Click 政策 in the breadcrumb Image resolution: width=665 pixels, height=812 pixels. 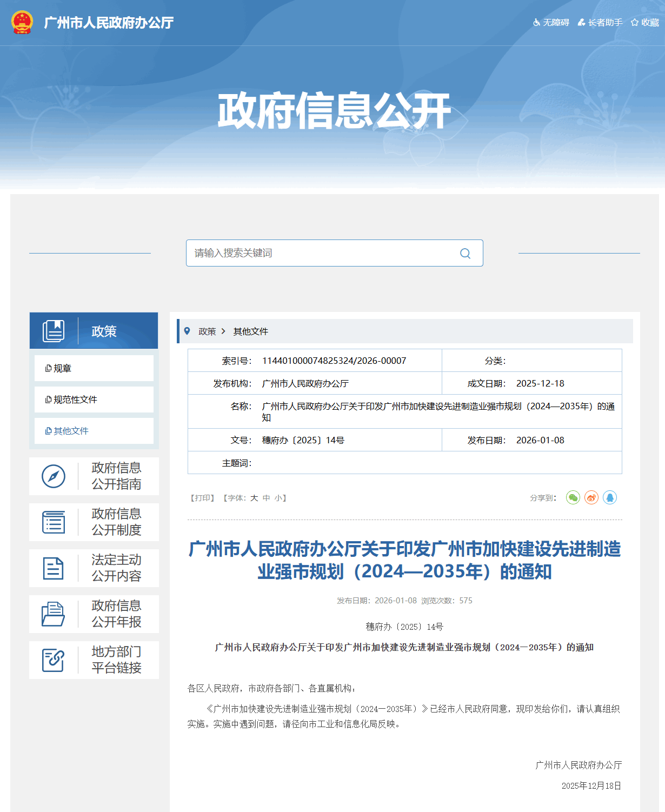tap(207, 331)
